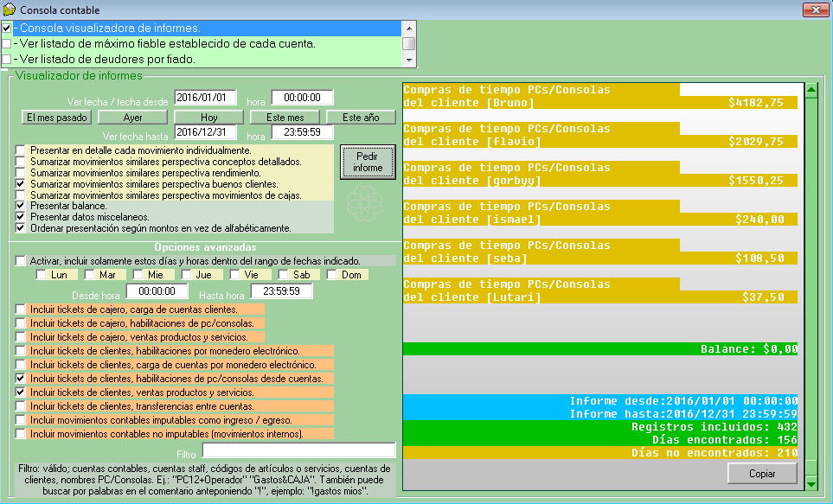
Task: Check the 'Sab' day box
Action: pos(283,275)
